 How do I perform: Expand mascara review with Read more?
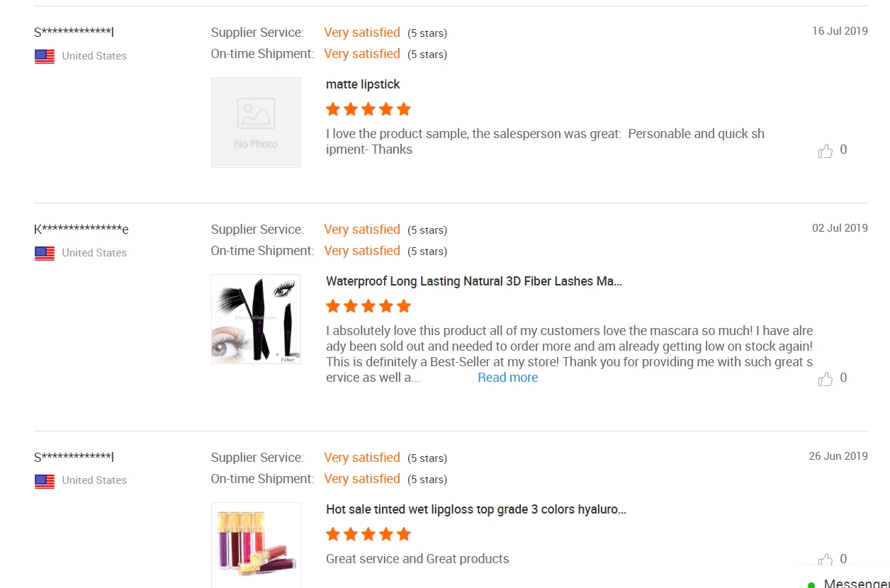point(507,378)
